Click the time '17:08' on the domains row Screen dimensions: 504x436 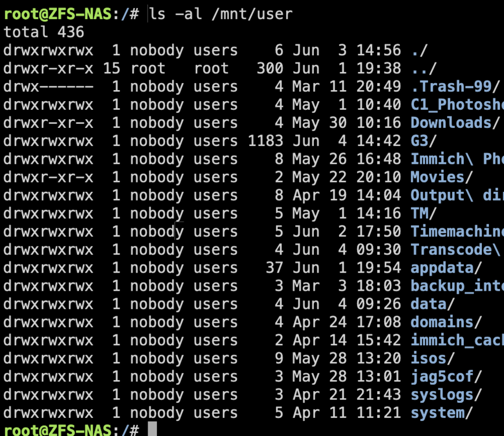point(379,322)
